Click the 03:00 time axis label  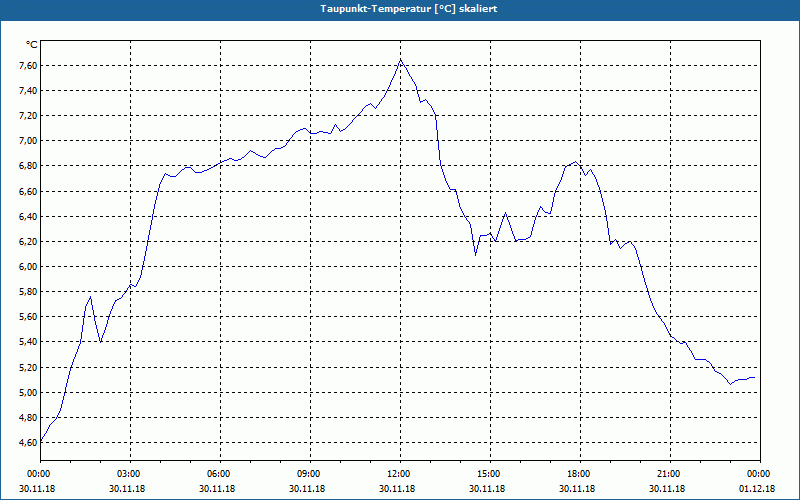(131, 474)
